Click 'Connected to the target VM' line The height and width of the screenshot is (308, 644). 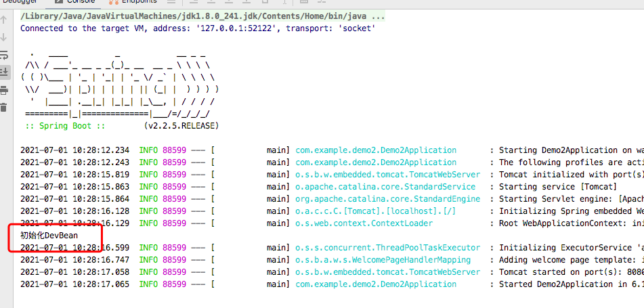coord(198,28)
